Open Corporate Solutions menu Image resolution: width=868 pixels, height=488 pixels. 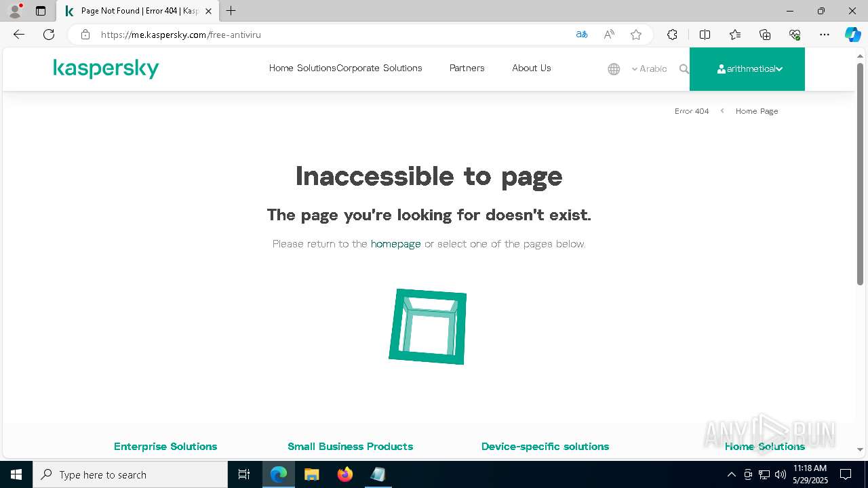(379, 68)
